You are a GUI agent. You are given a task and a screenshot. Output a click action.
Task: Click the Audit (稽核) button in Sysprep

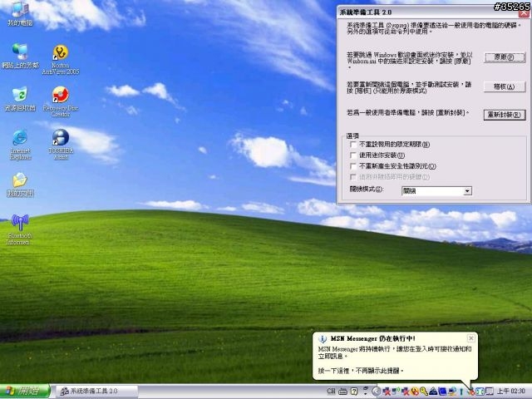pyautogui.click(x=505, y=86)
